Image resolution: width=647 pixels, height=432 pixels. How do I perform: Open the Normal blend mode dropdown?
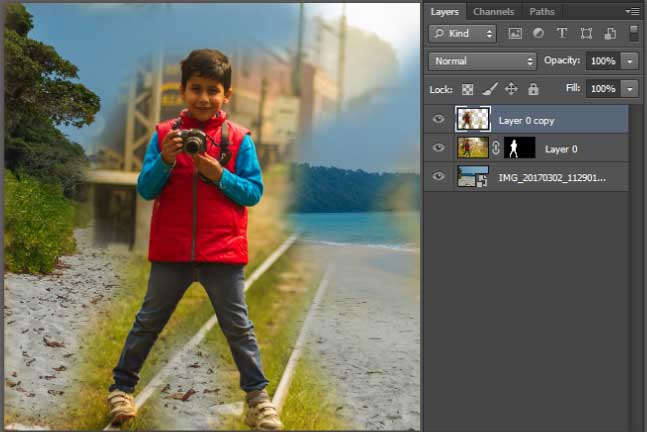pyautogui.click(x=482, y=61)
